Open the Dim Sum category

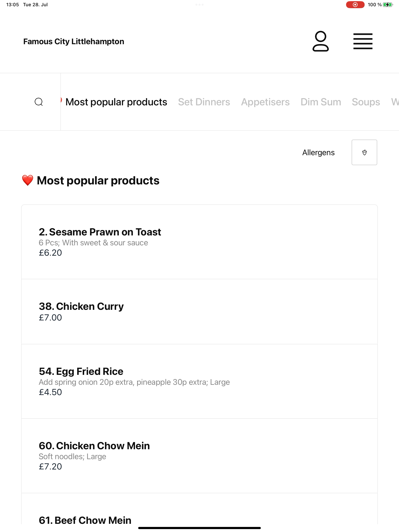point(320,102)
